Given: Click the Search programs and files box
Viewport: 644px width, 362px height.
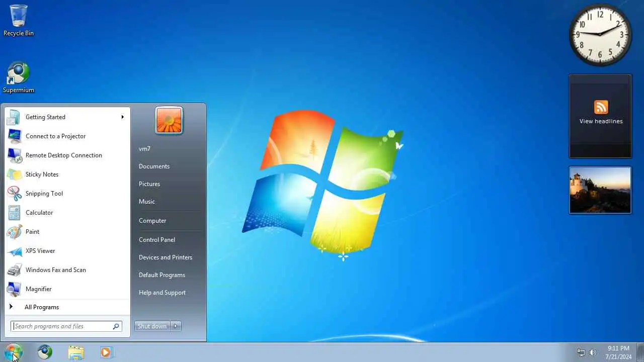Looking at the screenshot, I should point(66,326).
